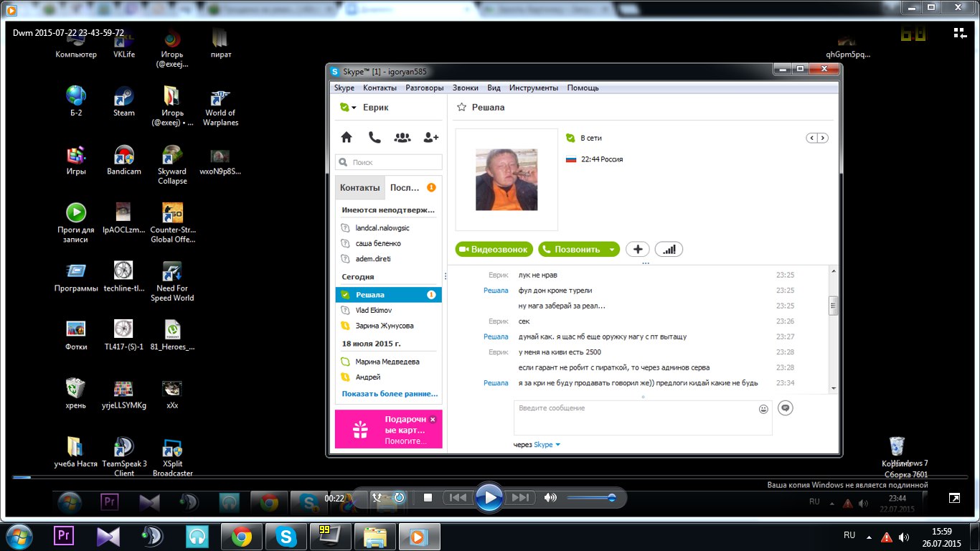The width and height of the screenshot is (980, 551).
Task: Open the XSplit Broadcaster desktop shortcut
Action: [x=172, y=457]
